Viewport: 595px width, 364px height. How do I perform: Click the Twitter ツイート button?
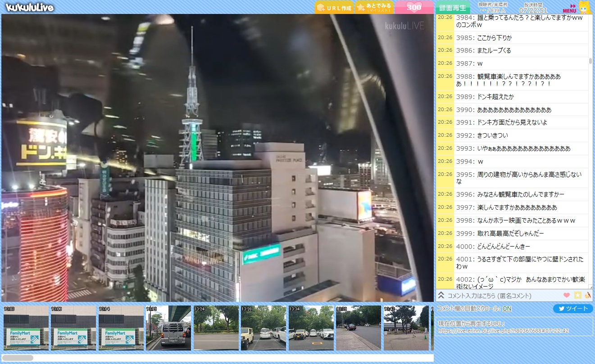tap(573, 309)
